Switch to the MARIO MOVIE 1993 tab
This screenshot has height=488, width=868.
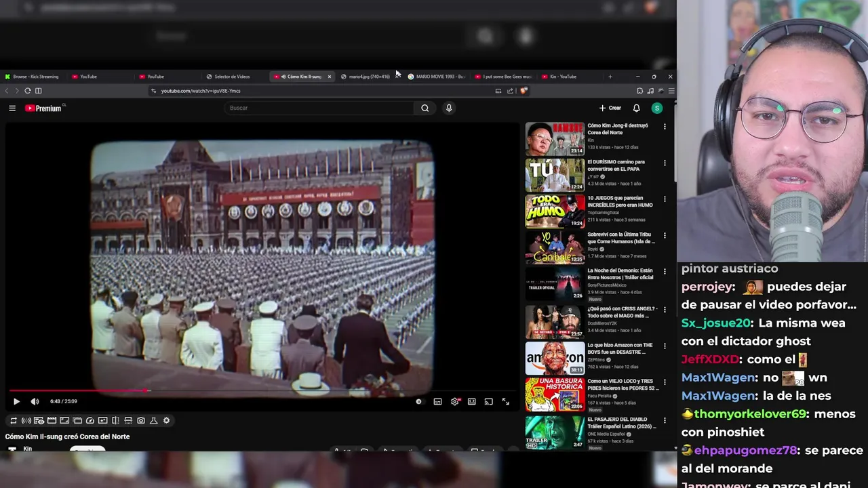[x=437, y=77]
